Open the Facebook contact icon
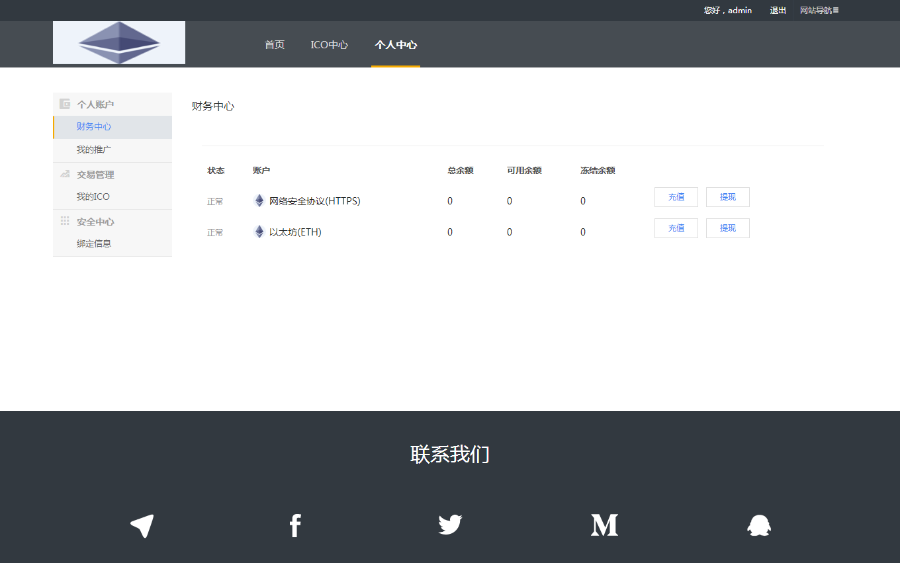Image resolution: width=900 pixels, height=563 pixels. tap(295, 526)
